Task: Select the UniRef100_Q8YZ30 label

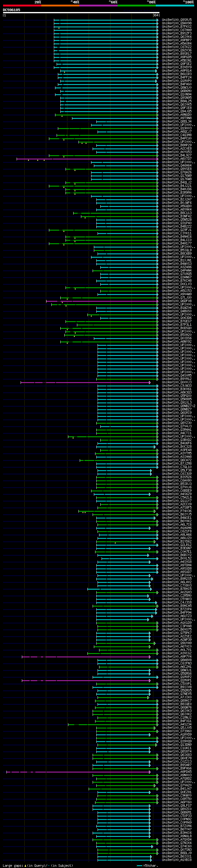Action: (x=177, y=423)
